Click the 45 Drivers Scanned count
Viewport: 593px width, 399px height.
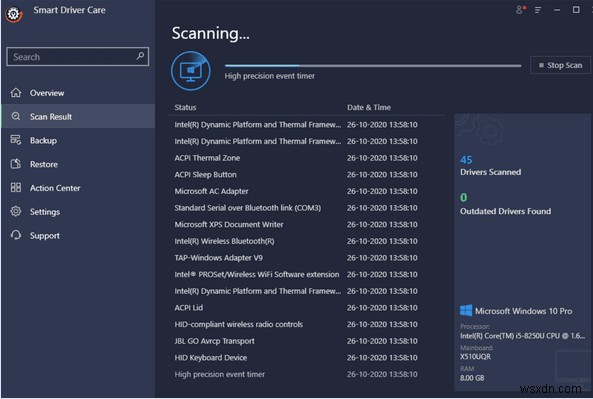coord(466,160)
